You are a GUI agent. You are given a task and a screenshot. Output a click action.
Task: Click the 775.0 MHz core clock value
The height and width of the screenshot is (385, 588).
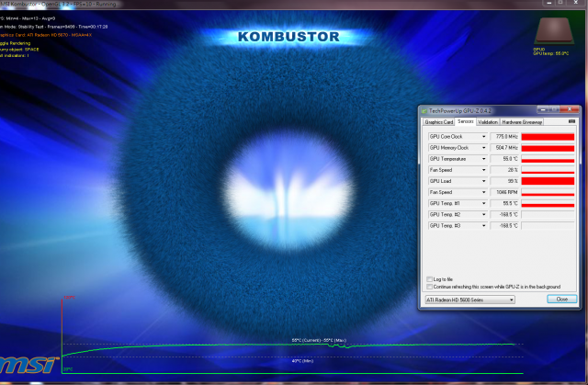(x=504, y=137)
